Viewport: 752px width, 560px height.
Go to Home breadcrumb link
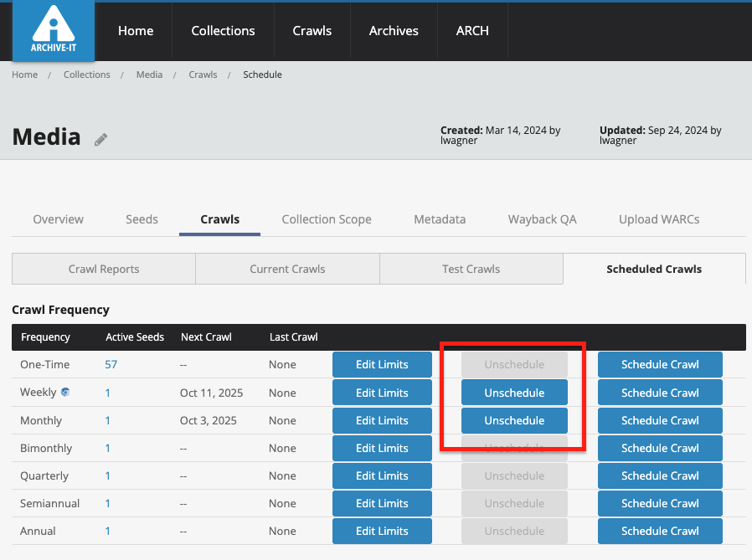pos(25,74)
